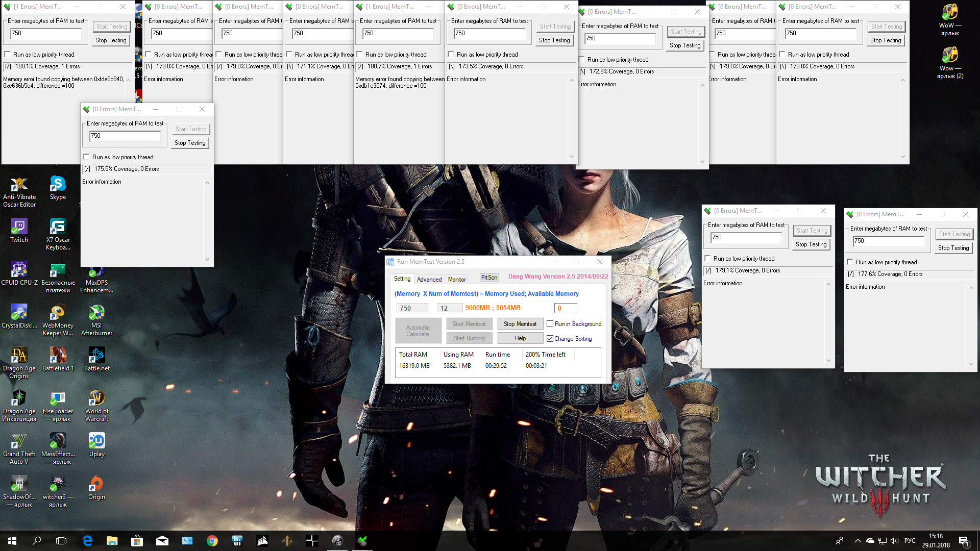Show hidden system tray icons chevron
Image resolution: width=980 pixels, height=551 pixels.
(857, 541)
